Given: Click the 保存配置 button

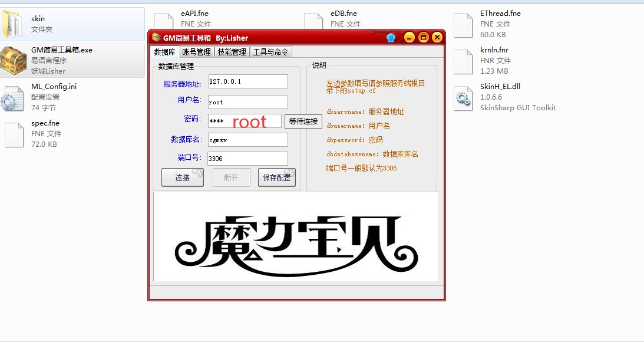Looking at the screenshot, I should tap(277, 177).
